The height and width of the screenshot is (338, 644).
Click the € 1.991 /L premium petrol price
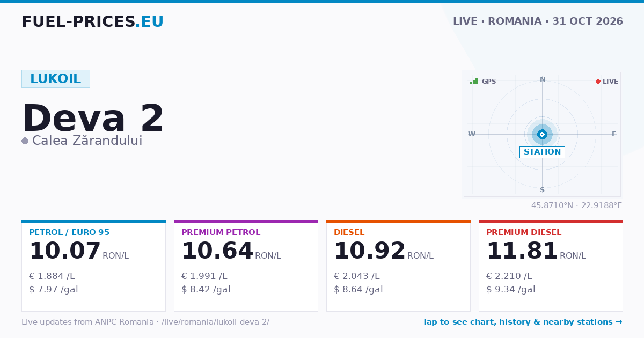[x=204, y=276]
